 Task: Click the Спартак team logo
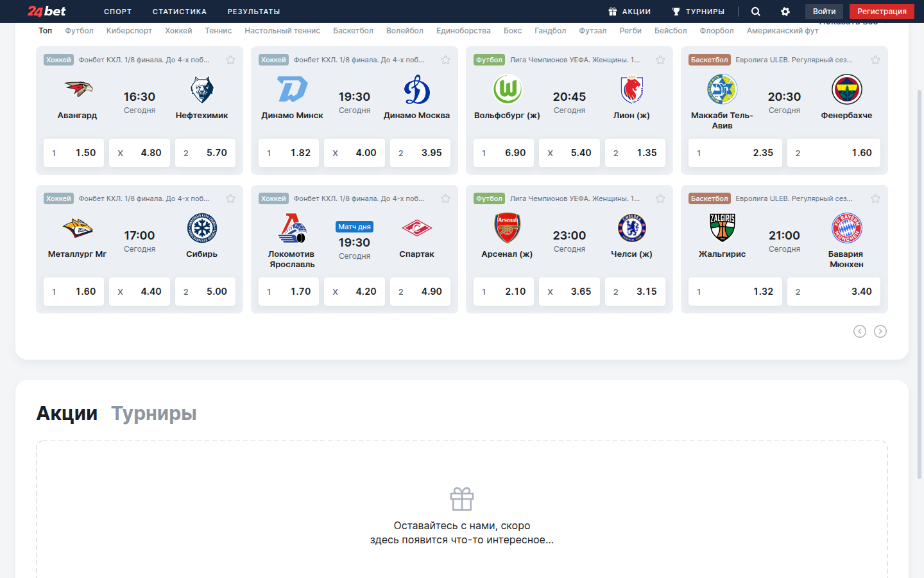coord(416,228)
